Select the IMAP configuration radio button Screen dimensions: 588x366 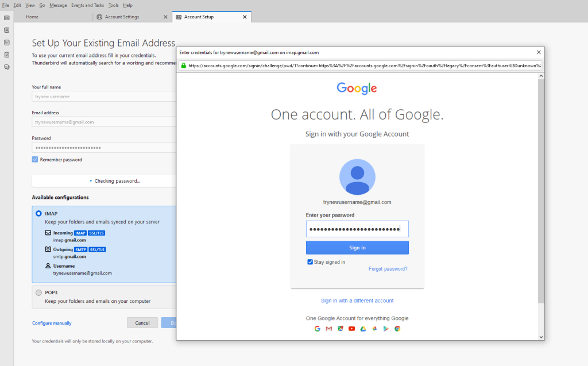click(38, 213)
